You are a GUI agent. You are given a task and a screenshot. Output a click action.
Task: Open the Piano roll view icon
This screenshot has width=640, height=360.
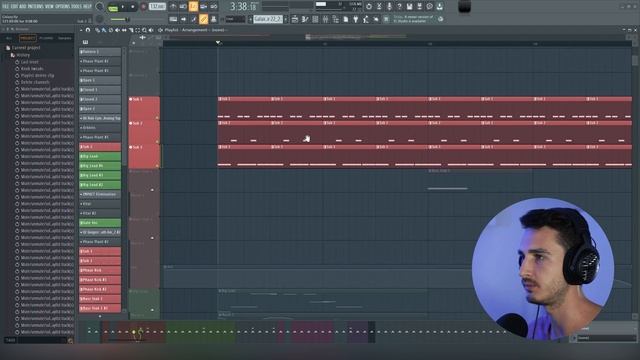[x=305, y=19]
